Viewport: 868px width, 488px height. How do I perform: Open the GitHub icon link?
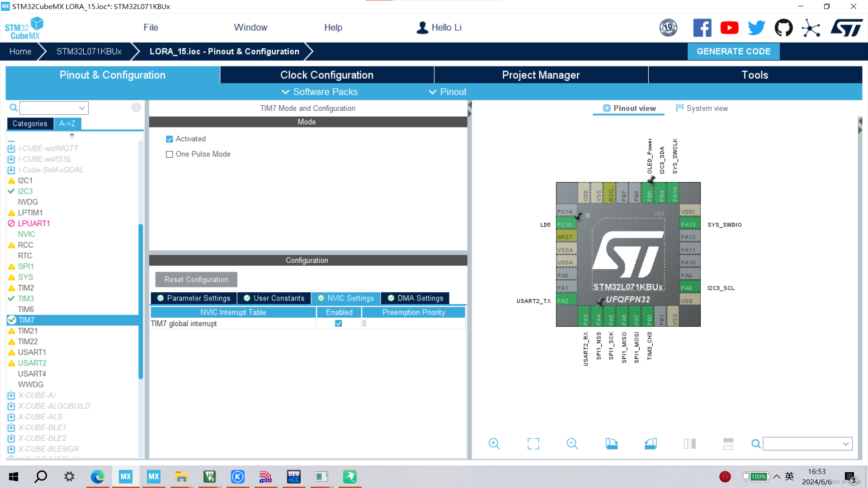tap(783, 28)
